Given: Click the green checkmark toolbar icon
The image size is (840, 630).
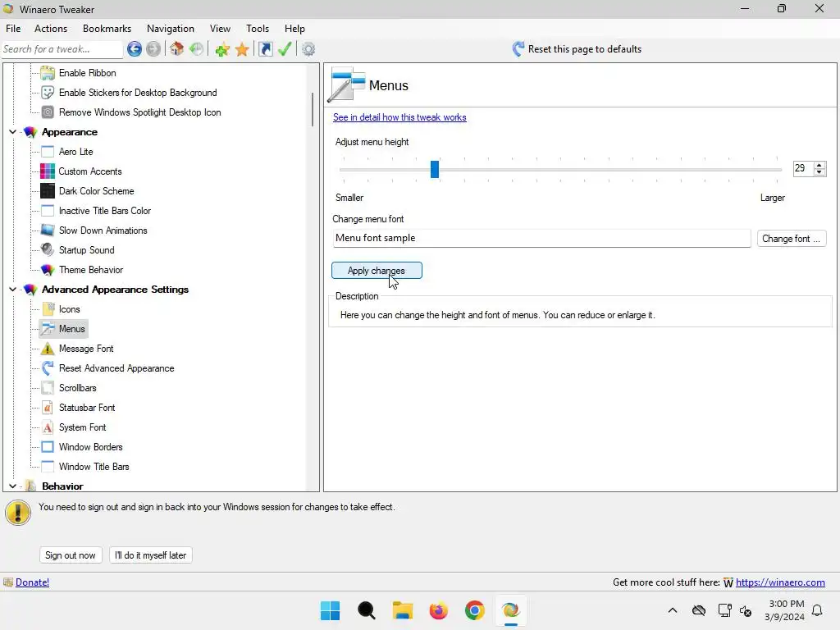Looking at the screenshot, I should 285,49.
